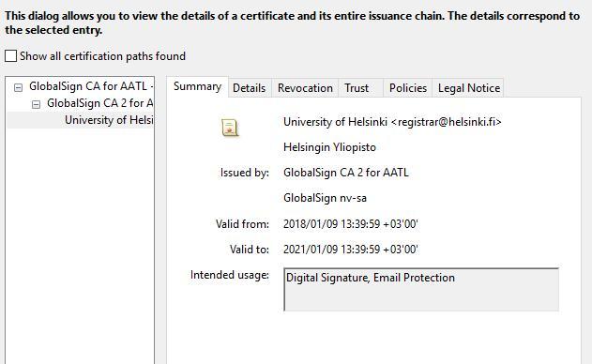The height and width of the screenshot is (364, 592).
Task: Open the Revocation tab
Action: (305, 88)
